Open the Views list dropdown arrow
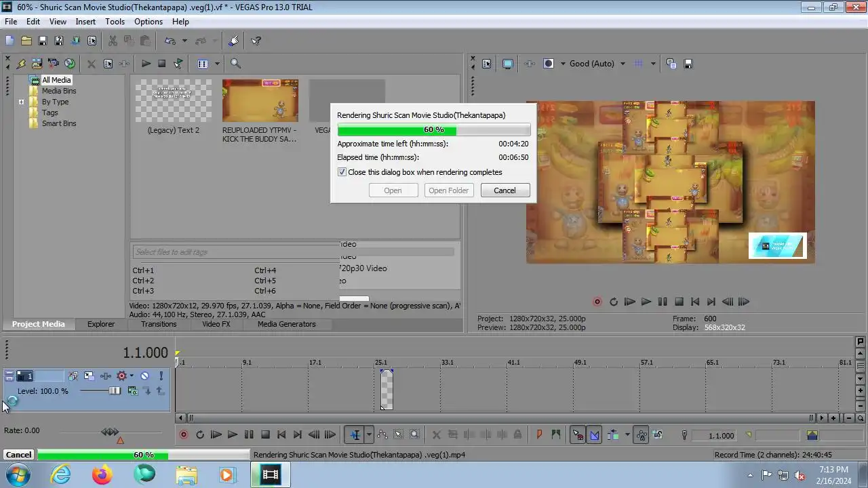The height and width of the screenshot is (488, 868). click(217, 64)
